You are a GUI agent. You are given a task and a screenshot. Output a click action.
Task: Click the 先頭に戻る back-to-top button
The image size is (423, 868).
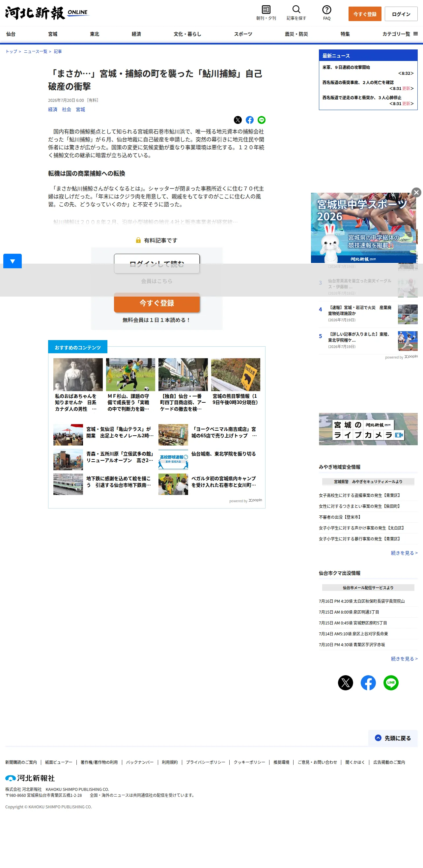tap(393, 738)
